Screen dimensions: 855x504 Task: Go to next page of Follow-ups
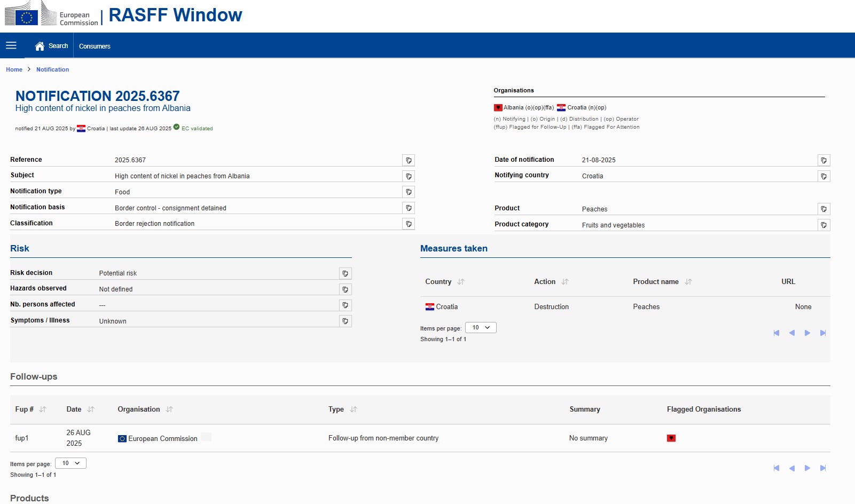807,468
